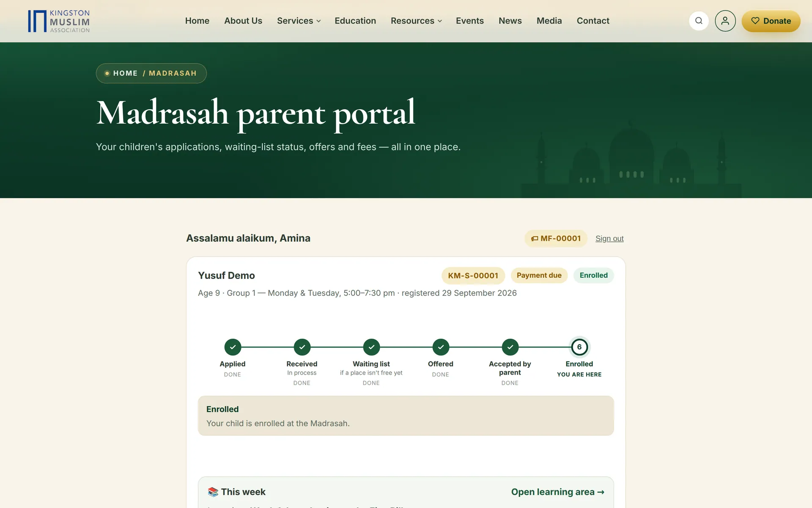This screenshot has height=508, width=812.
Task: Open the Education menu item
Action: point(355,21)
